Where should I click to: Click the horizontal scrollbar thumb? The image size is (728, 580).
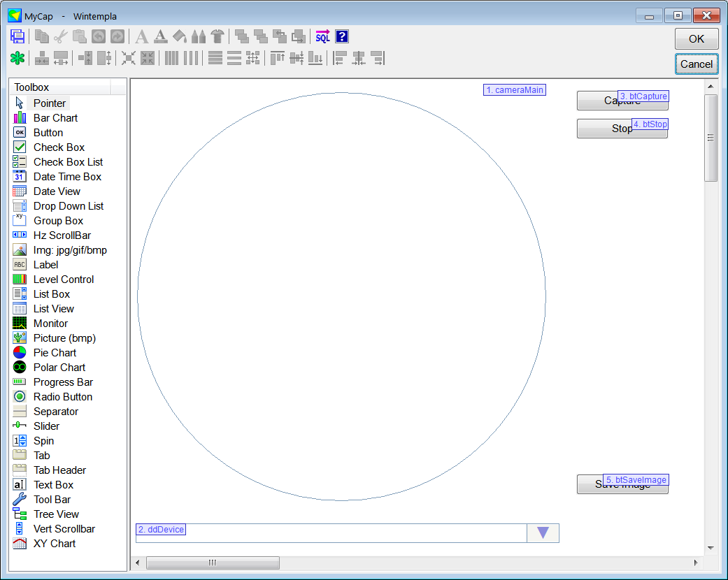pos(213,563)
